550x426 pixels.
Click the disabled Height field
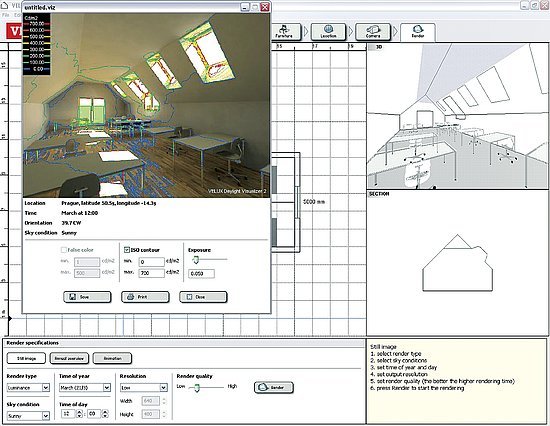pos(150,414)
